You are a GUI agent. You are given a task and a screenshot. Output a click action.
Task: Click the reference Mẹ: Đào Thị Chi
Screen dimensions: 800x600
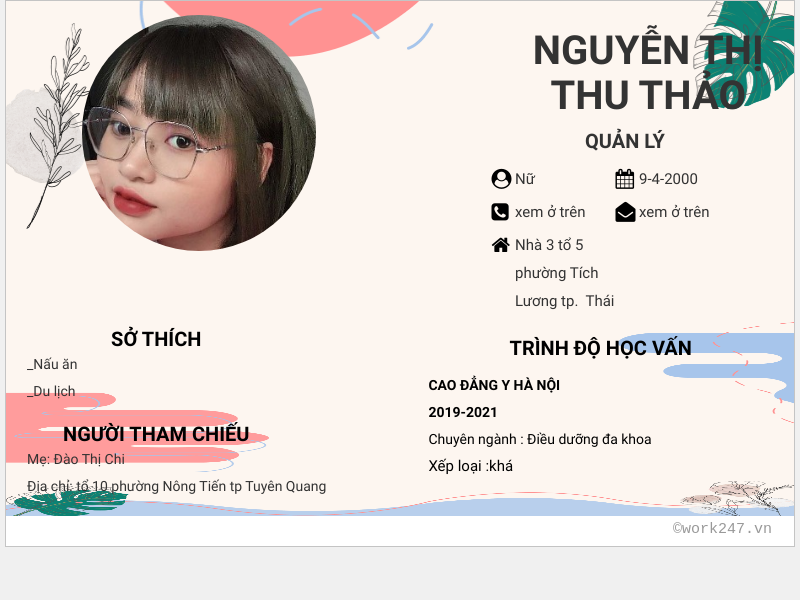coord(76,459)
